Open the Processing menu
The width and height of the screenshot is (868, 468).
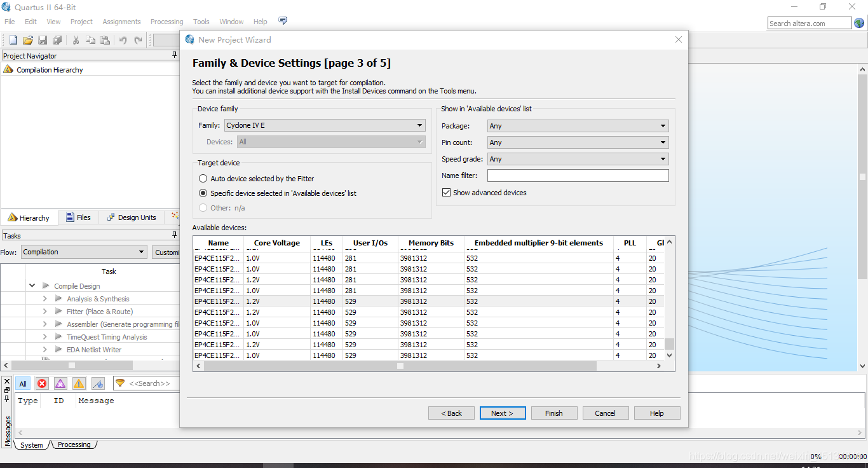coord(166,22)
